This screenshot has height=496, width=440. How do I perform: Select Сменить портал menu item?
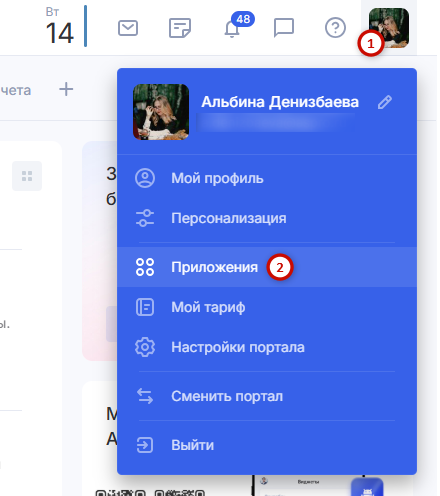tap(267, 396)
